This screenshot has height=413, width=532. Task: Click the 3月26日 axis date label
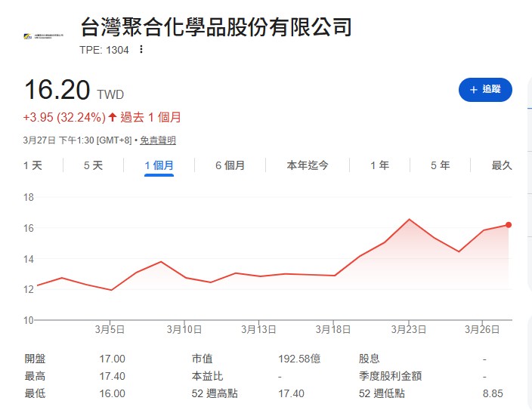tap(482, 329)
